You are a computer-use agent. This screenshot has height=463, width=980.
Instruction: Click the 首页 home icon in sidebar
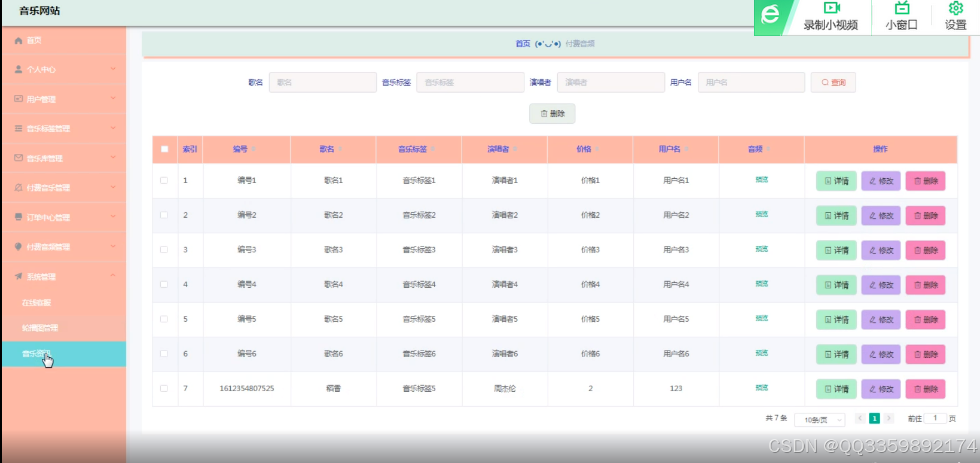click(19, 41)
